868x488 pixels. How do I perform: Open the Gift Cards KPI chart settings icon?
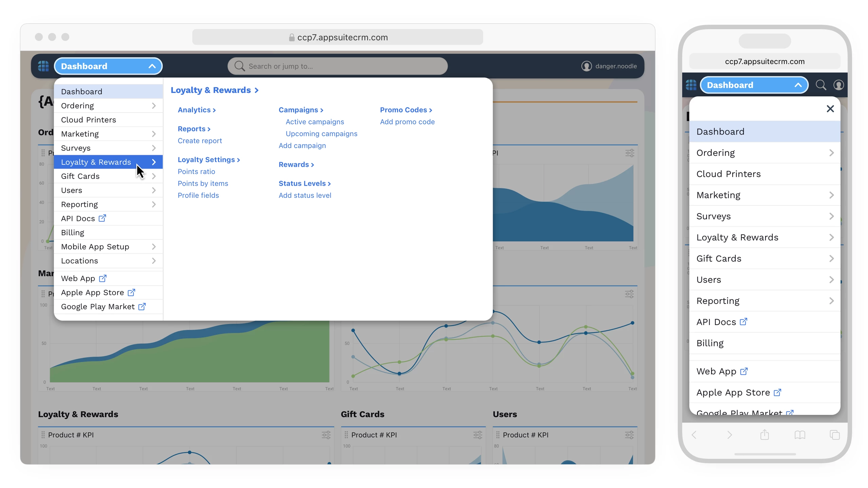click(477, 435)
